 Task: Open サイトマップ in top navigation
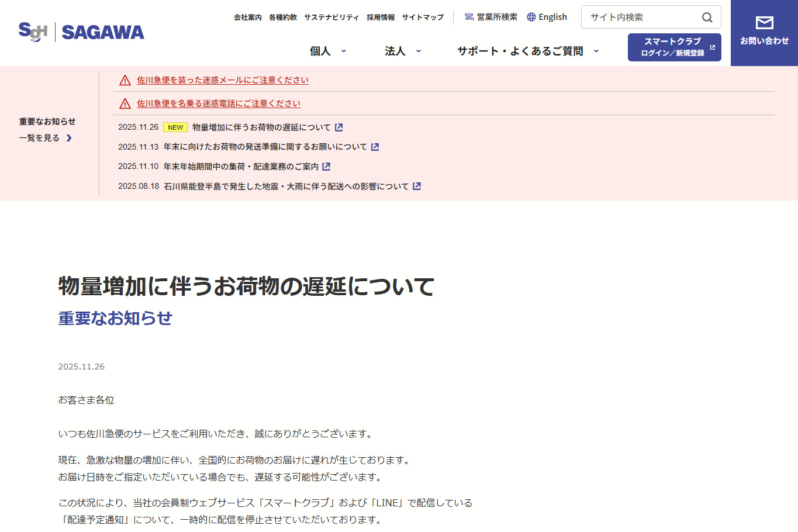coord(423,18)
